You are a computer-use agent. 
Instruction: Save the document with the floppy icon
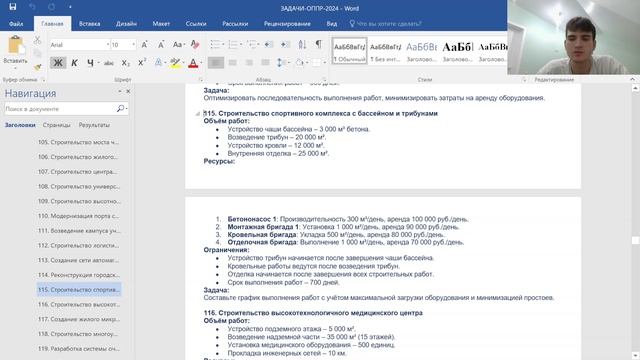tap(13, 7)
